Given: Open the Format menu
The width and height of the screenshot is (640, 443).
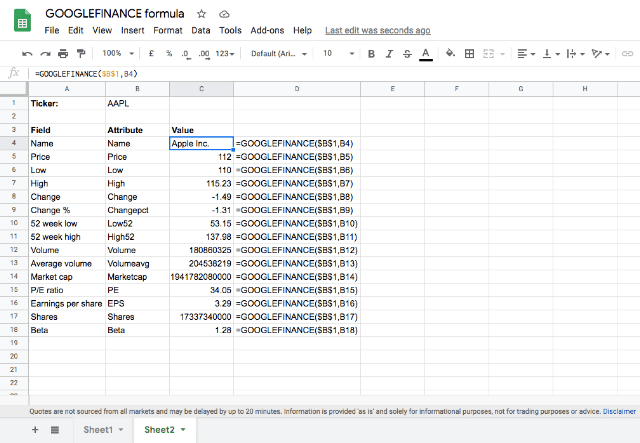Looking at the screenshot, I should [168, 30].
